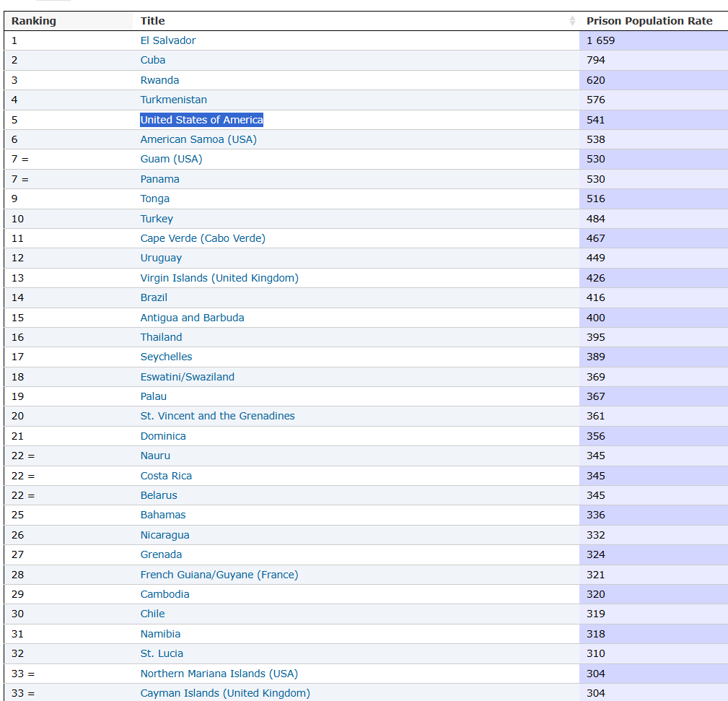Click highlighted United States of America link
Image resolution: width=728 pixels, height=701 pixels.
click(x=201, y=120)
